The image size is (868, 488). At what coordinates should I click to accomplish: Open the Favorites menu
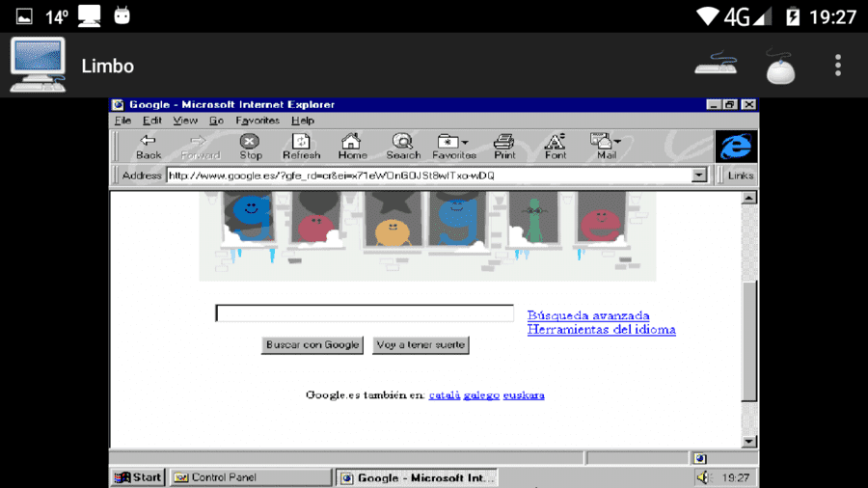point(258,121)
